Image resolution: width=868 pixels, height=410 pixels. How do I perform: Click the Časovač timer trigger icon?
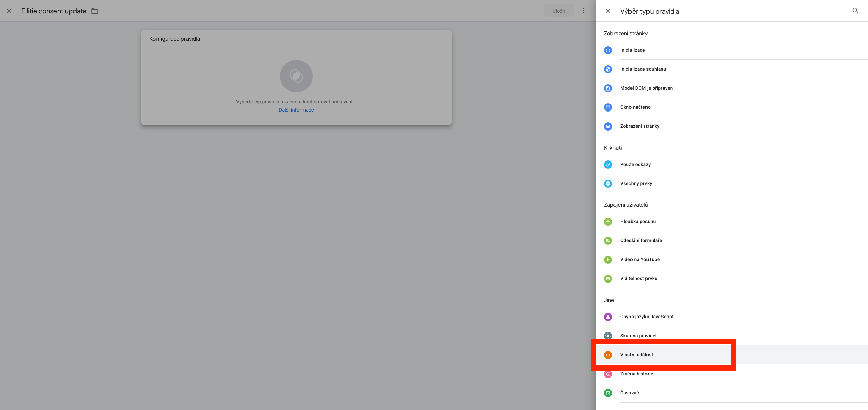tap(608, 393)
